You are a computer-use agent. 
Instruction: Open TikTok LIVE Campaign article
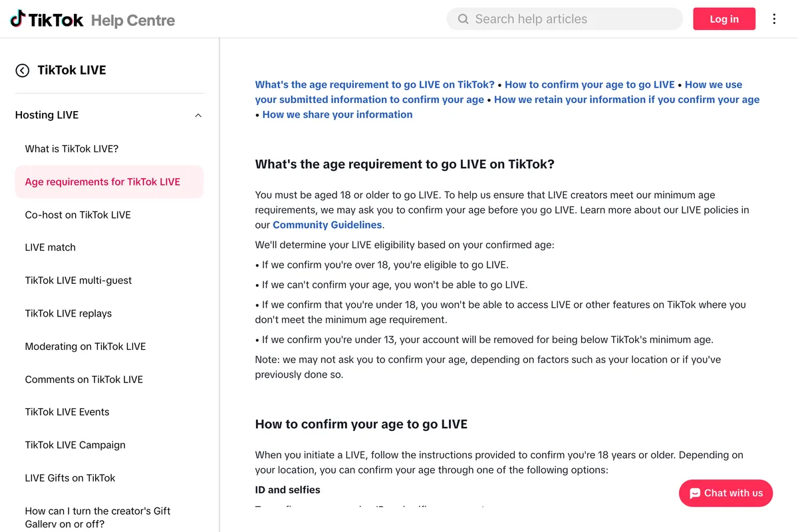coord(75,445)
